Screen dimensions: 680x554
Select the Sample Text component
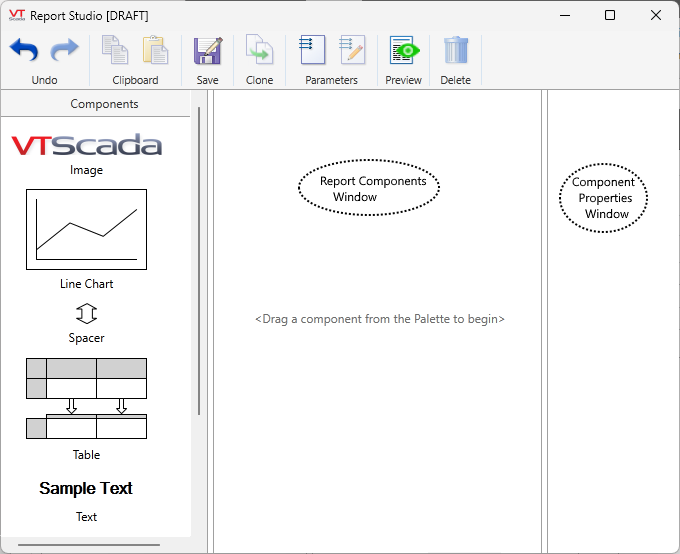tap(86, 488)
